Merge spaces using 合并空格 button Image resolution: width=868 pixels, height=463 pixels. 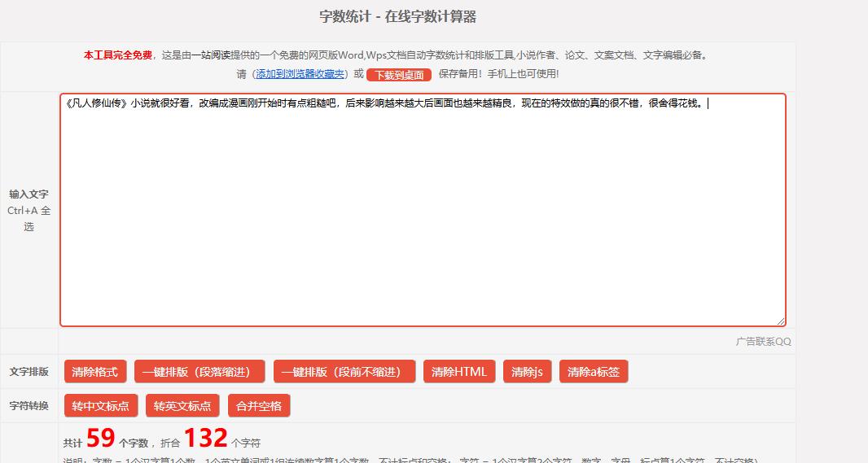tap(259, 405)
